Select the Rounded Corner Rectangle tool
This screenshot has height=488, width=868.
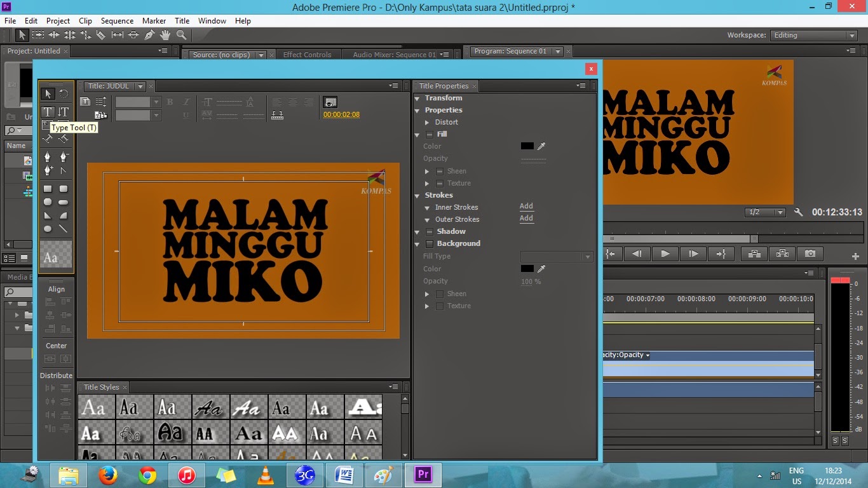(x=64, y=189)
